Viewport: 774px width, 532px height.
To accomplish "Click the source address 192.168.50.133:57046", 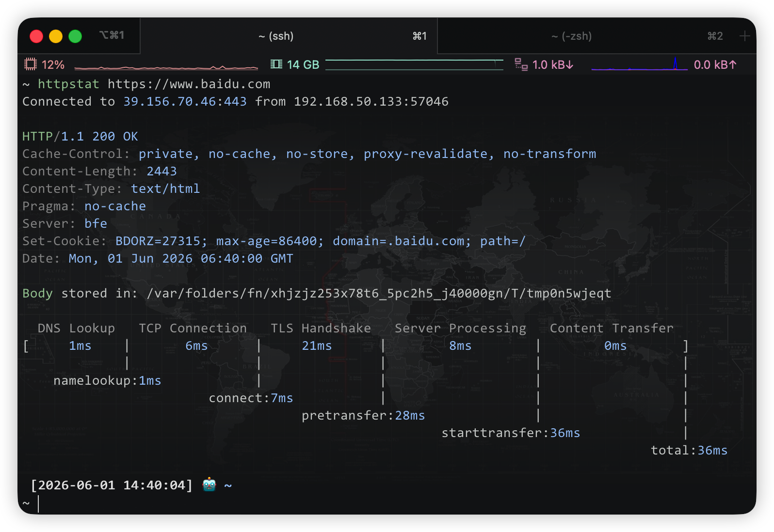I will click(371, 101).
